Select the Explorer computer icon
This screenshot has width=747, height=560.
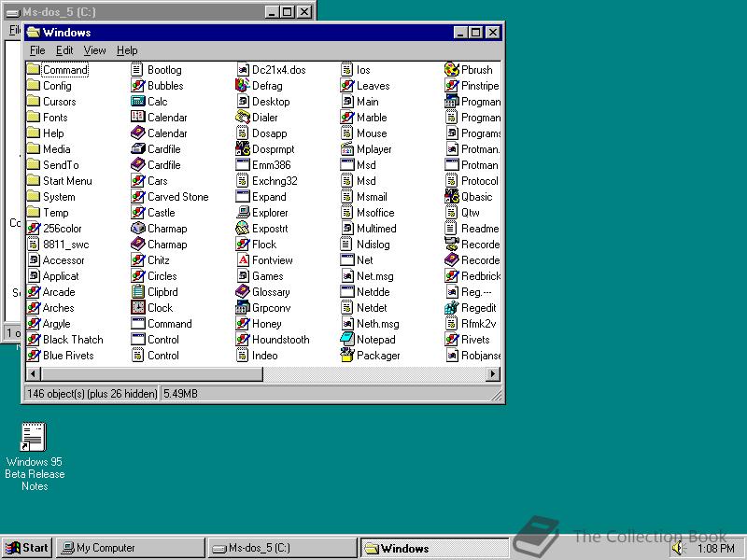(x=242, y=213)
